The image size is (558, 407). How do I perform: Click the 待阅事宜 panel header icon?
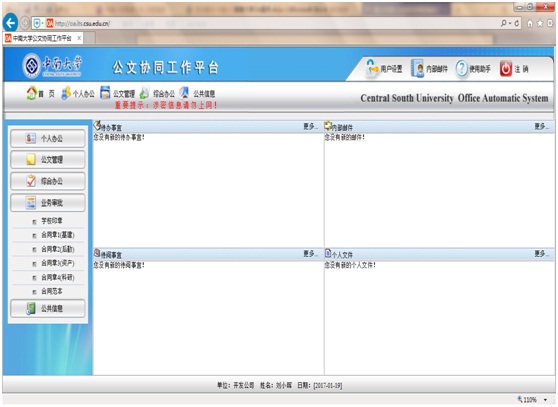click(x=97, y=253)
